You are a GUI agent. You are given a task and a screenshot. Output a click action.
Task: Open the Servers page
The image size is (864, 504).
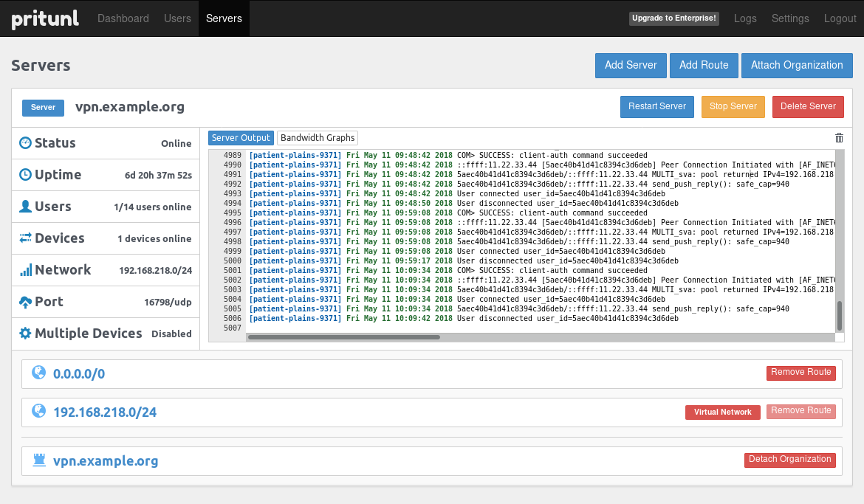(x=224, y=18)
